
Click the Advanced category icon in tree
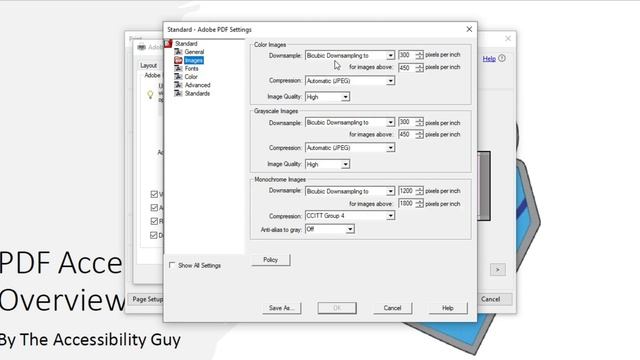click(x=178, y=85)
